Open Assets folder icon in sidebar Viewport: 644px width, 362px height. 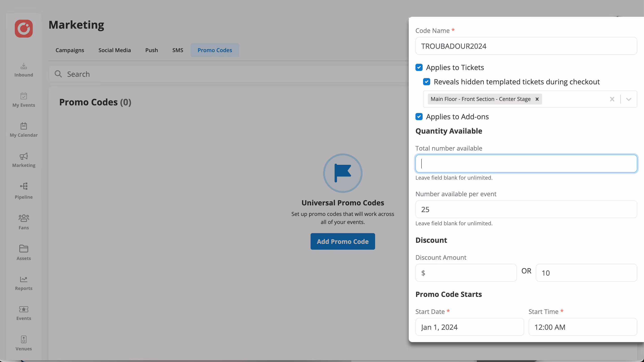pos(24,252)
